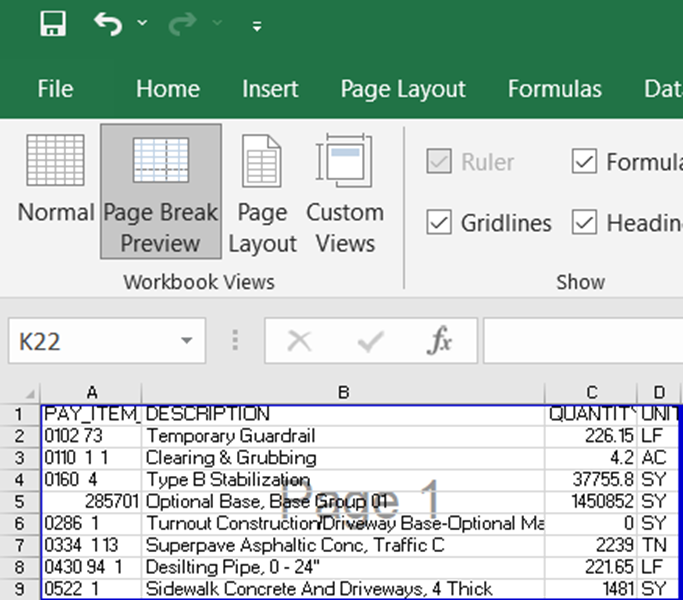Image resolution: width=683 pixels, height=600 pixels.
Task: Click quantity cell 1450852
Action: tap(591, 502)
